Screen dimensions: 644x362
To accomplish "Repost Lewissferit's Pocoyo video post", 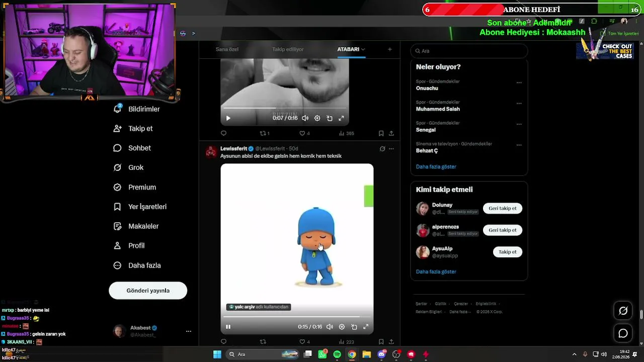I will [x=263, y=342].
